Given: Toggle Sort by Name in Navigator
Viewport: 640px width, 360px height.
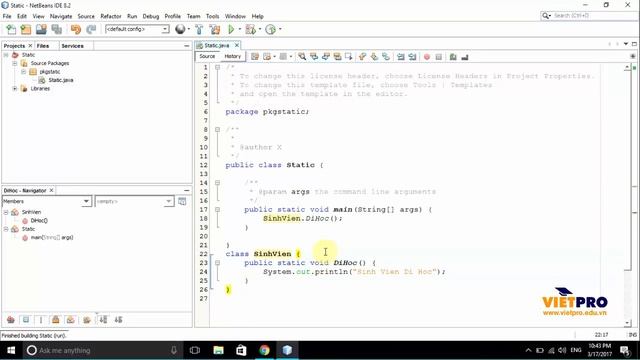Looking at the screenshot, I should 103,320.
